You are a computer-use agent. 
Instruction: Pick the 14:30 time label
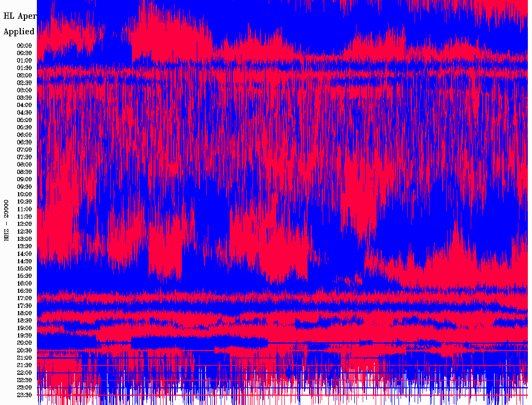click(24, 261)
